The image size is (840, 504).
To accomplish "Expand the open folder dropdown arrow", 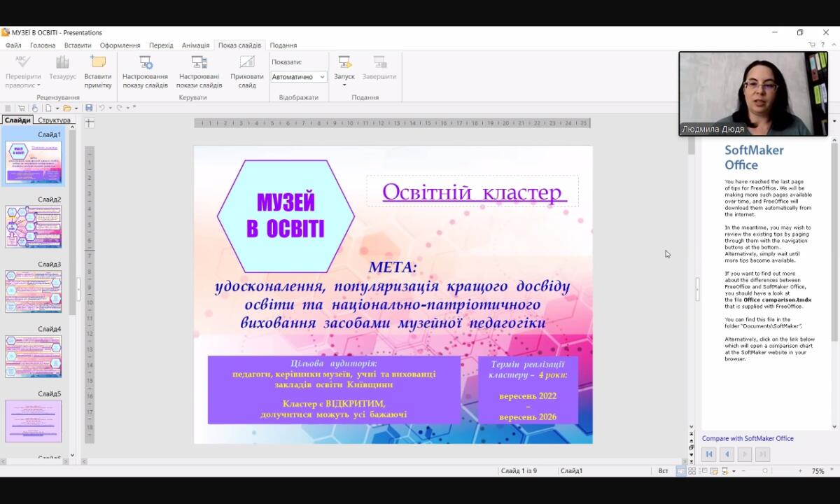I will point(76,108).
